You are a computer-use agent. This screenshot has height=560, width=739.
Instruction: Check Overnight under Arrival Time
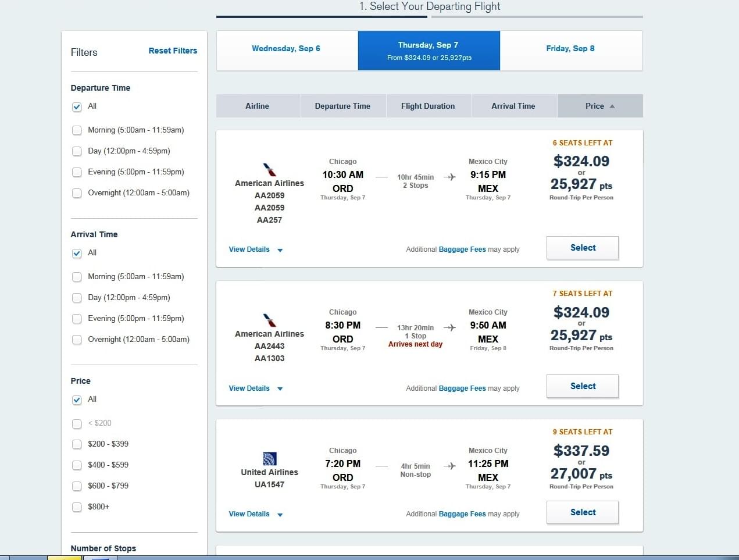tap(77, 340)
